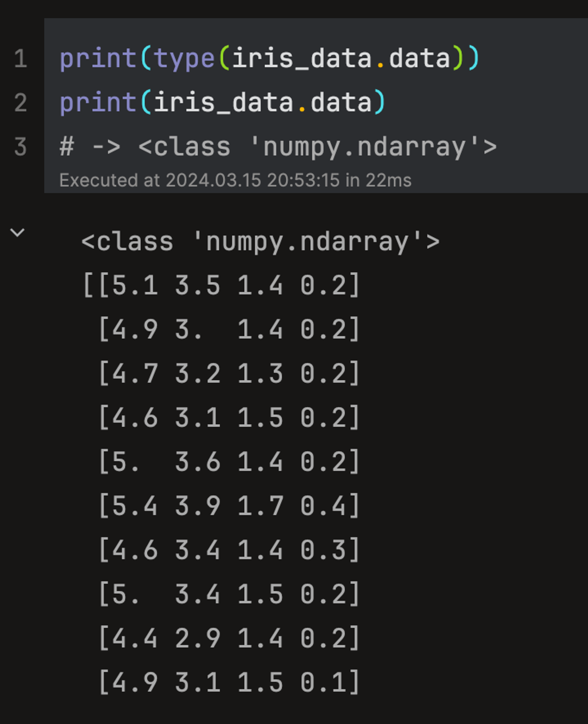588x724 pixels.
Task: Click the output row [4.9 3.1 1.5 0.1]
Action: tap(229, 682)
